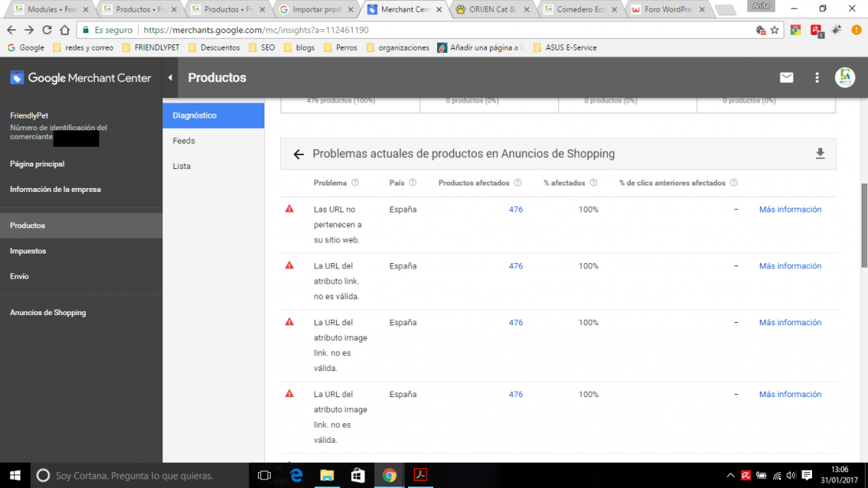Image resolution: width=868 pixels, height=488 pixels.
Task: Open Añadir una página bookmark
Action: tap(481, 47)
